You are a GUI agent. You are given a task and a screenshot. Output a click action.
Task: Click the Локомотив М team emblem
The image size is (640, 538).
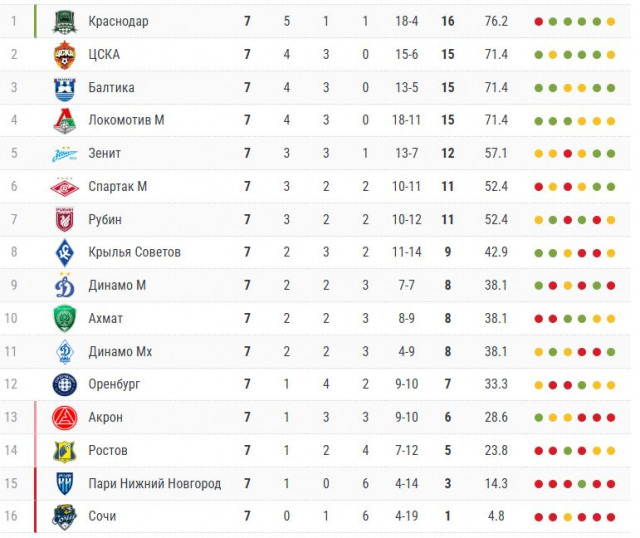(x=65, y=121)
